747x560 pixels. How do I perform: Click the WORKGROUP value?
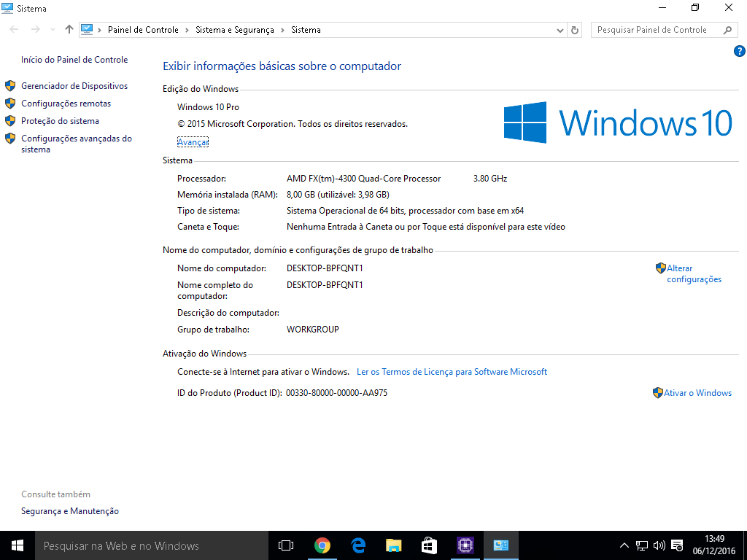coord(312,330)
